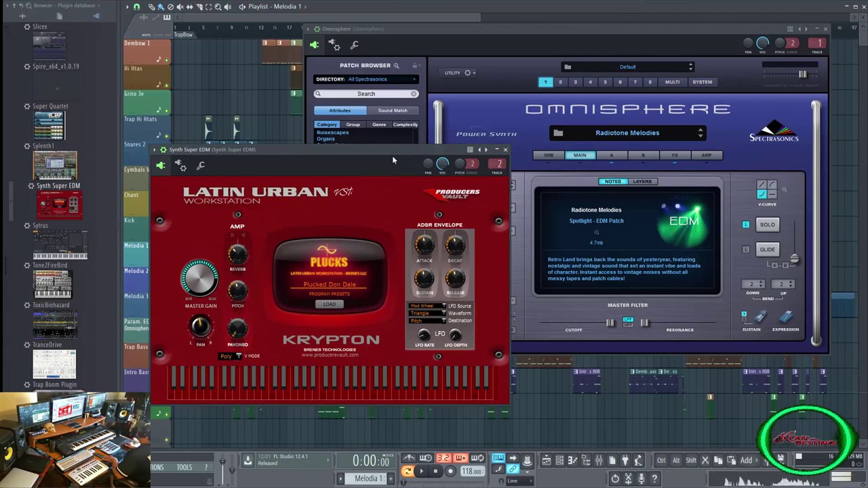Open Synth Super EDM wrench settings

tap(201, 165)
